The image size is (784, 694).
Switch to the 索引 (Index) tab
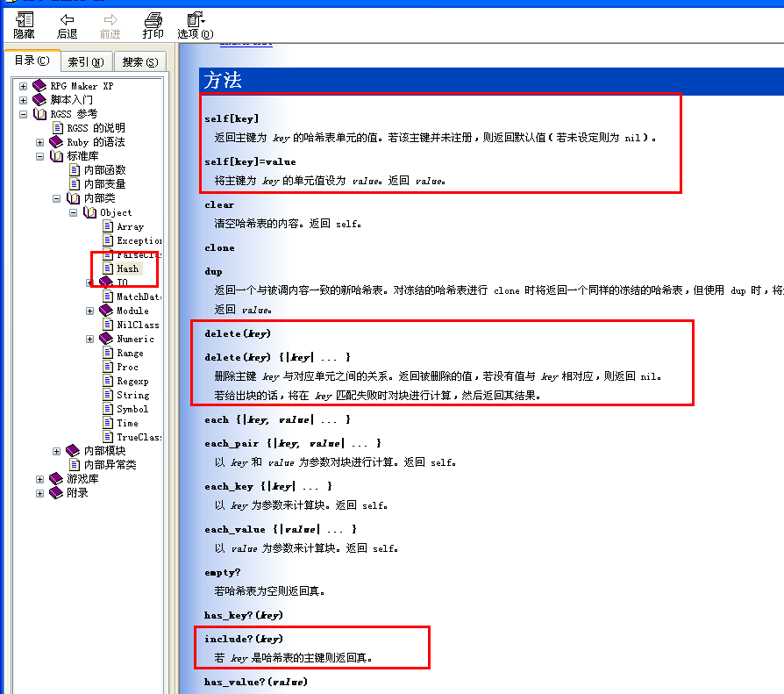(x=86, y=61)
